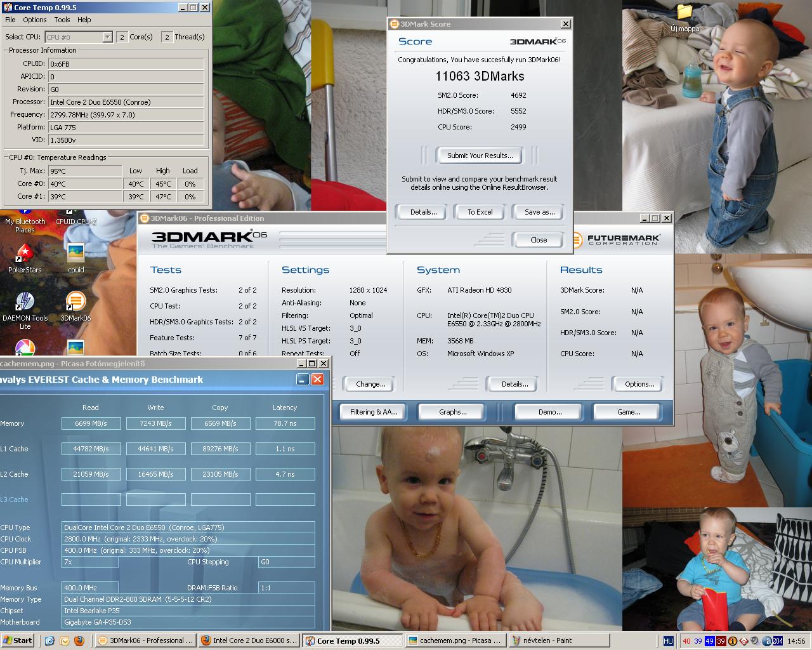Click the Chipset field Intel Bearlake P35

pos(188,611)
